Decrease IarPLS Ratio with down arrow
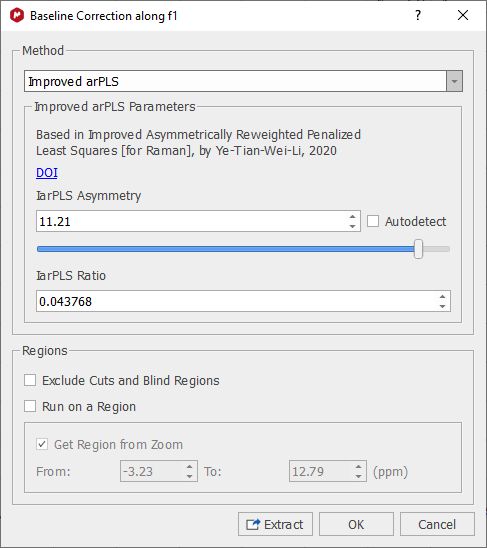The image size is (487, 548). click(443, 306)
